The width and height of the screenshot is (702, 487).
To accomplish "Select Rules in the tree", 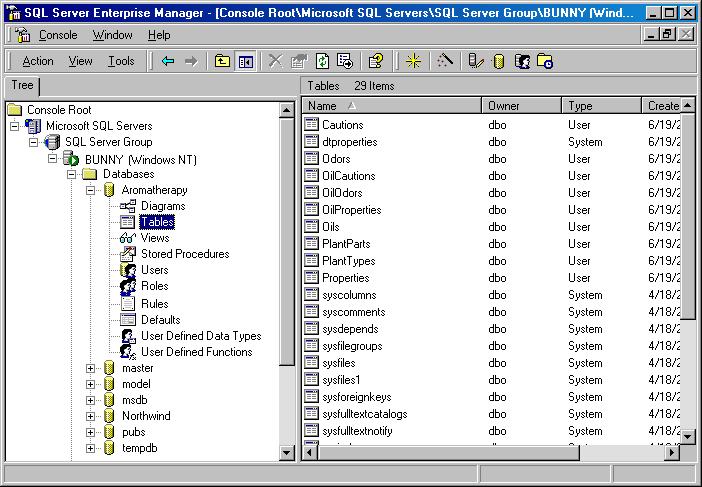I will tap(154, 304).
